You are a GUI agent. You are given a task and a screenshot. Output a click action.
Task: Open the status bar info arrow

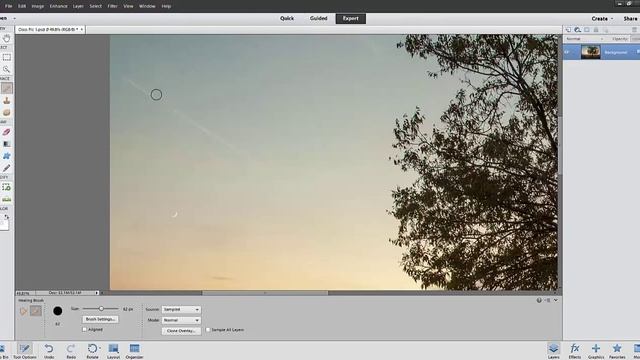[97, 293]
